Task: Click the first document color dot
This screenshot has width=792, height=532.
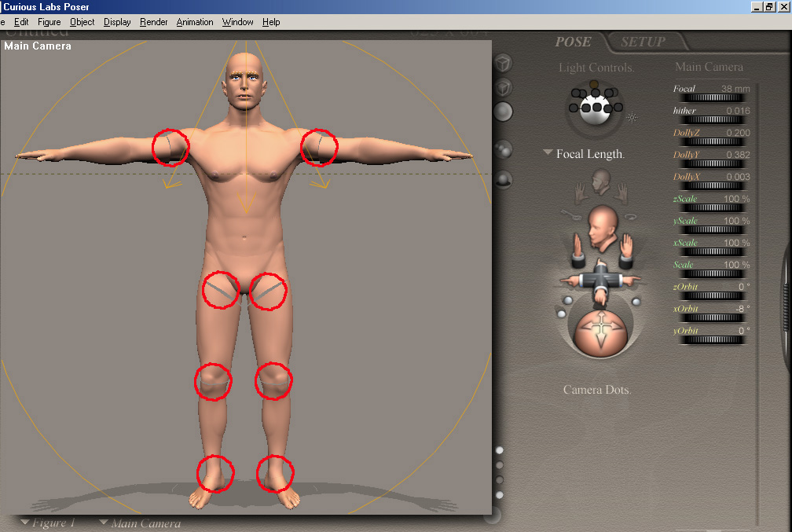Action: coord(500,450)
